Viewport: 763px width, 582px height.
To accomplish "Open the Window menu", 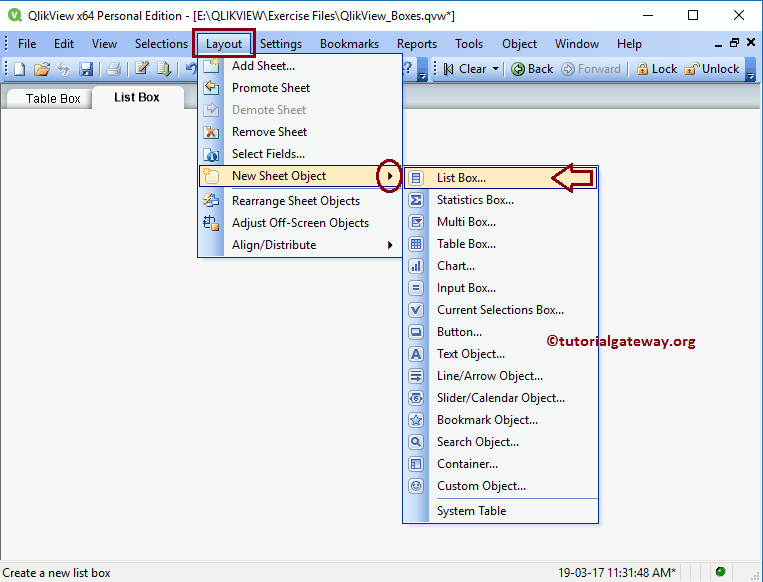I will click(577, 44).
